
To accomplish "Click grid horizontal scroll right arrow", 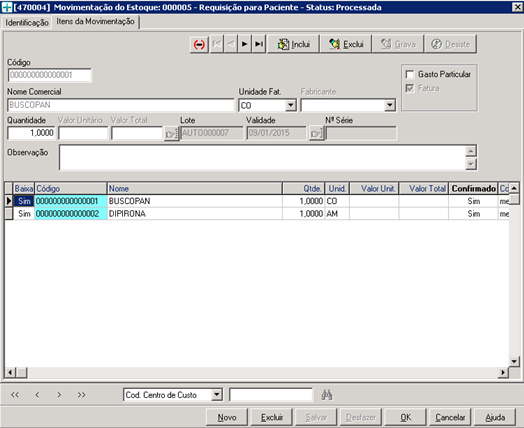I will coord(503,372).
